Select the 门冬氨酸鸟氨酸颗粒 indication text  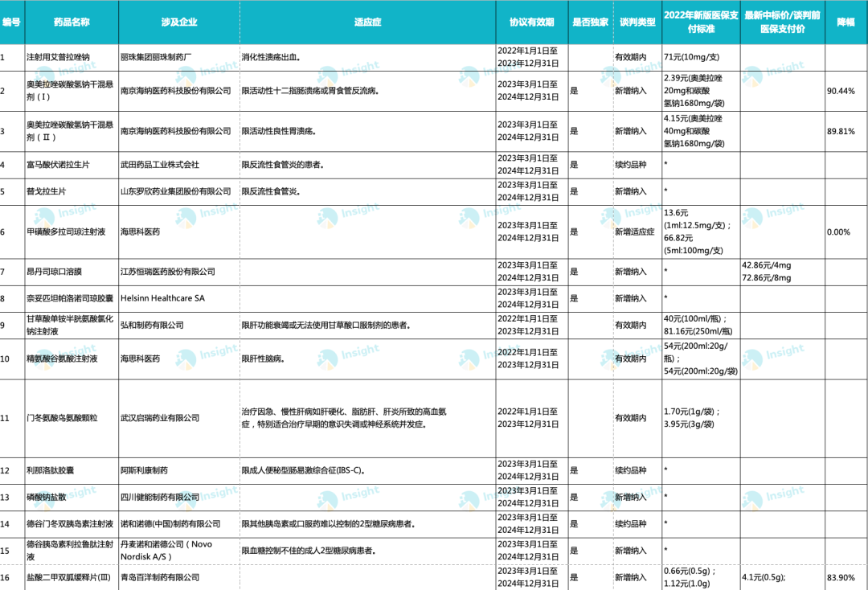point(344,418)
